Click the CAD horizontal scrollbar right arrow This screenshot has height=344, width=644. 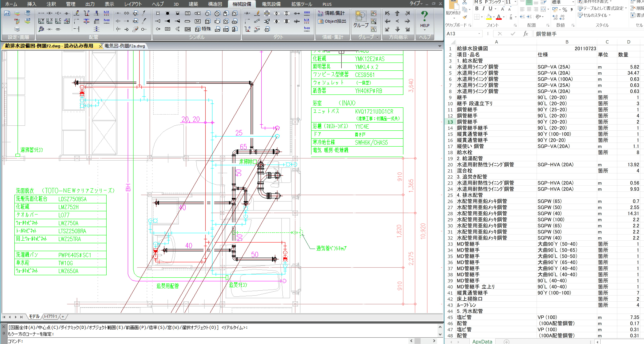[x=434, y=341]
